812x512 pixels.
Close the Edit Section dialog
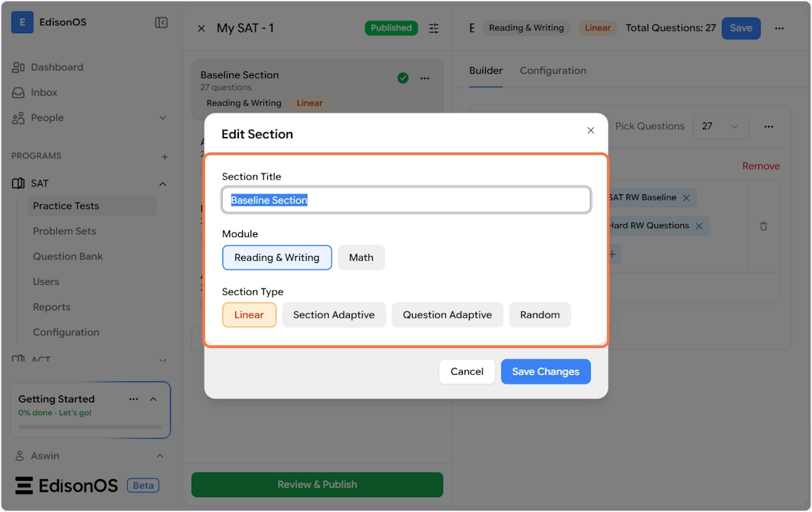(x=591, y=131)
